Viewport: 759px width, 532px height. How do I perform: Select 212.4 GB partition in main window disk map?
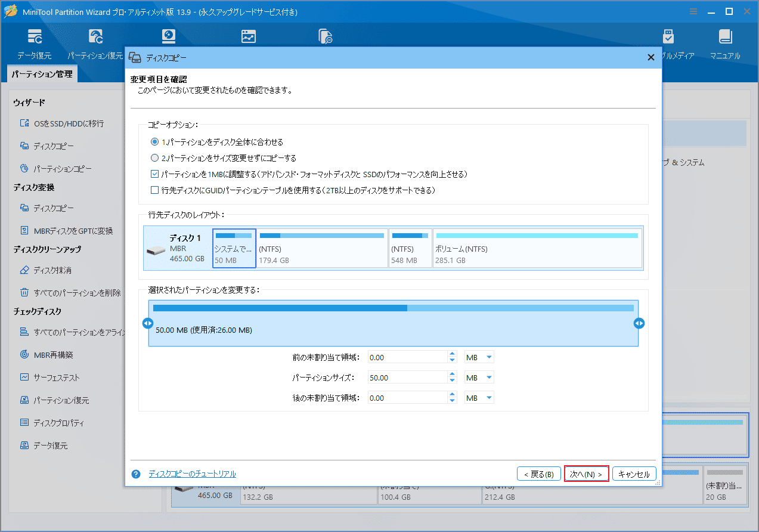pyautogui.click(x=591, y=495)
